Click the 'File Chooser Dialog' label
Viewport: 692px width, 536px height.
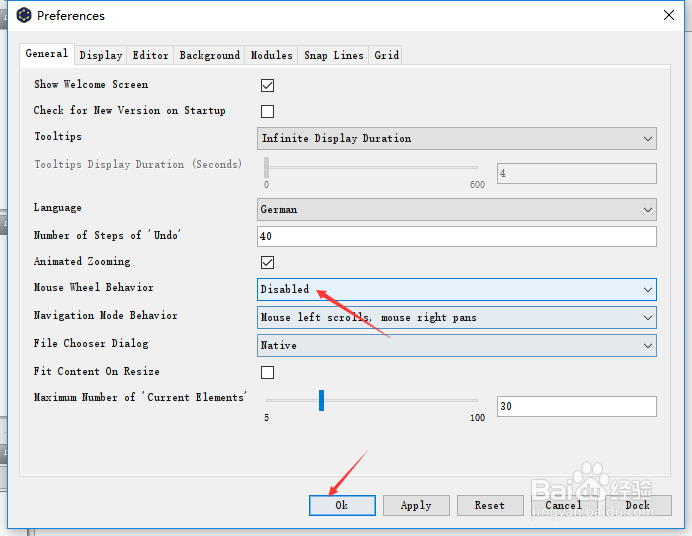click(x=91, y=344)
